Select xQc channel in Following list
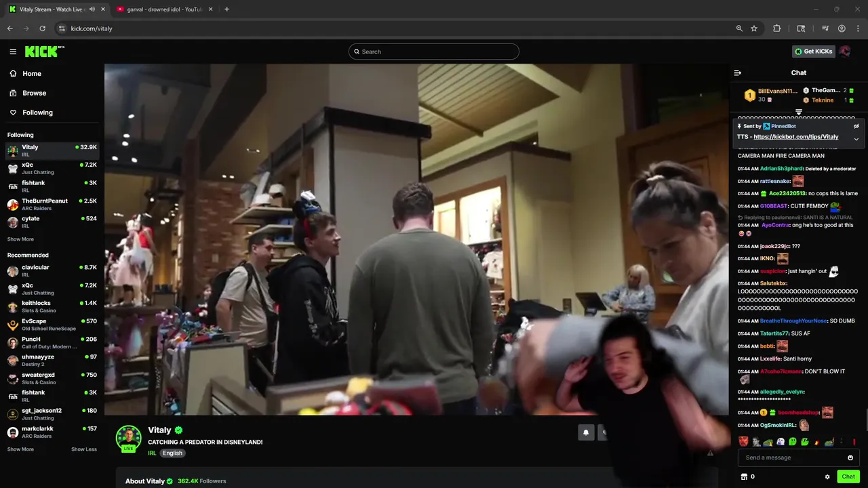The width and height of the screenshot is (868, 488). [52, 168]
